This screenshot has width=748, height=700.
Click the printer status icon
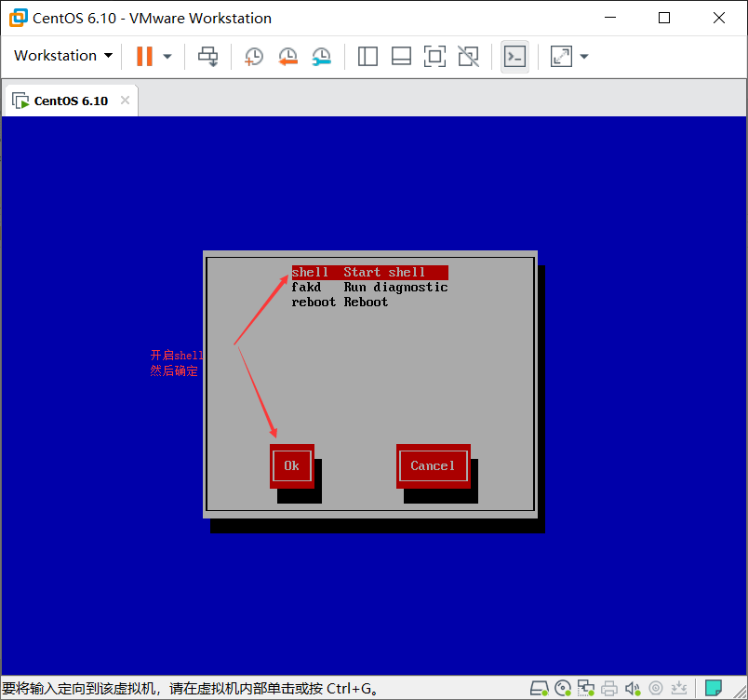pos(609,688)
